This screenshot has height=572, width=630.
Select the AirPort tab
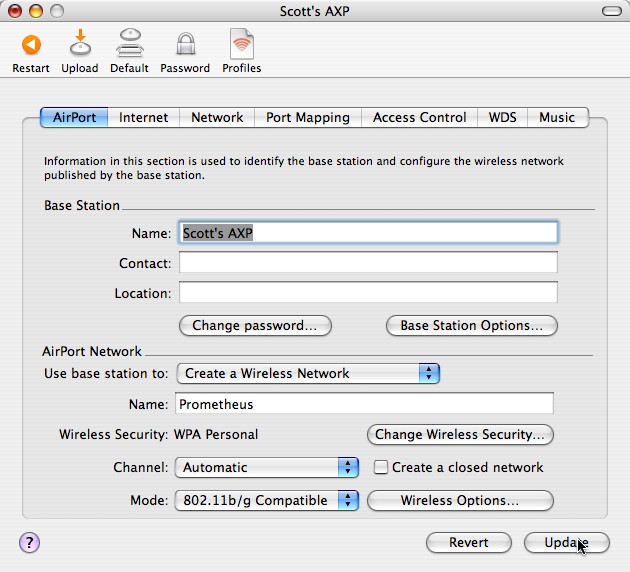(74, 117)
